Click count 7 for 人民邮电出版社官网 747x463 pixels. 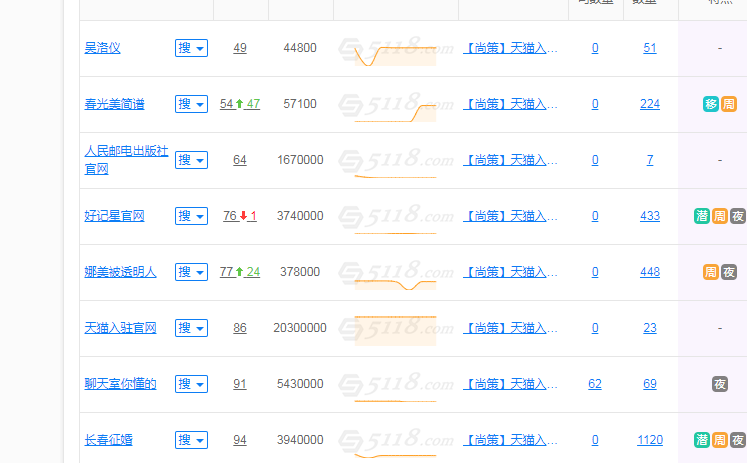coord(650,160)
